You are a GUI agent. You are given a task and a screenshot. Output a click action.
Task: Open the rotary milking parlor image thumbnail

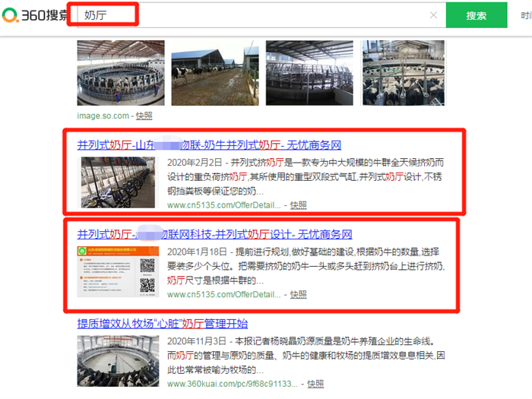click(121, 73)
